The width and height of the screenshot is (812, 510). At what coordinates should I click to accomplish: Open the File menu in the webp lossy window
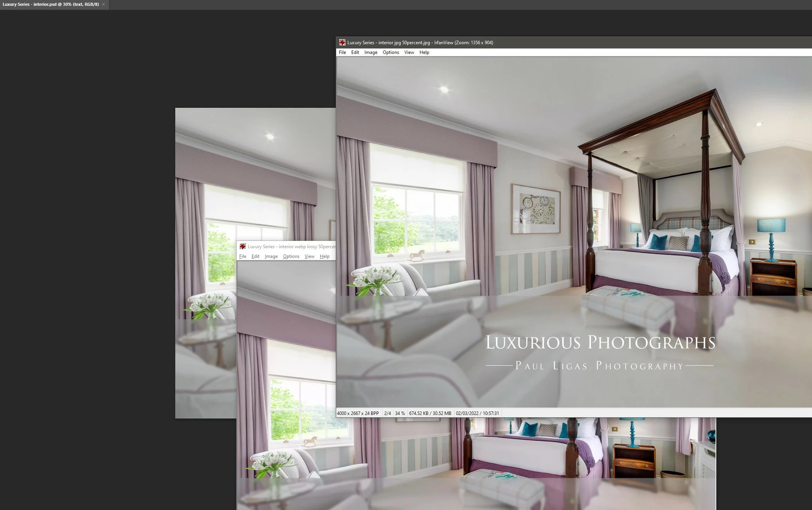click(243, 256)
